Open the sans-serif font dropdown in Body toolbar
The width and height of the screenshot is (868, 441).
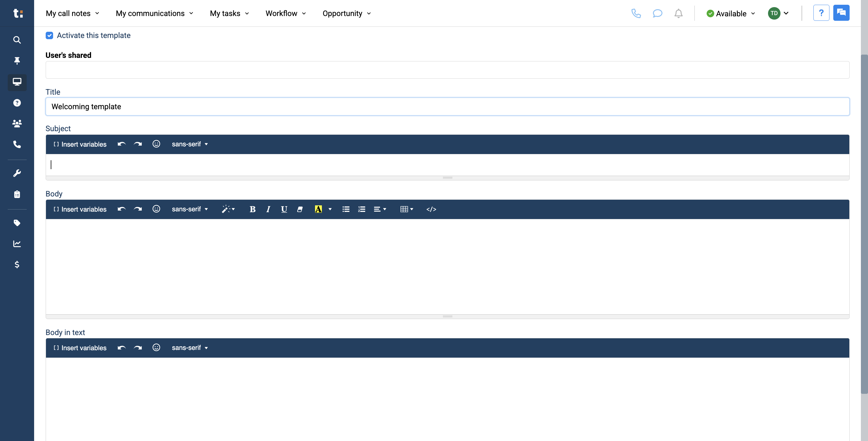[189, 209]
